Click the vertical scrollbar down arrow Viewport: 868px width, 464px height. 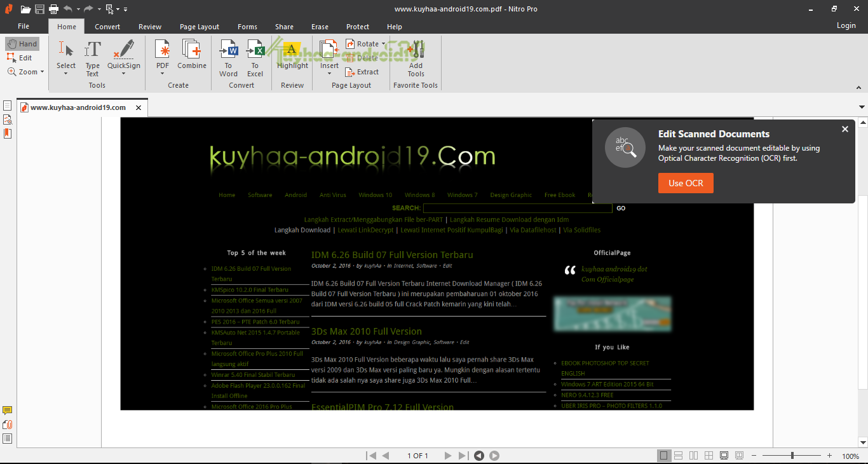point(862,442)
